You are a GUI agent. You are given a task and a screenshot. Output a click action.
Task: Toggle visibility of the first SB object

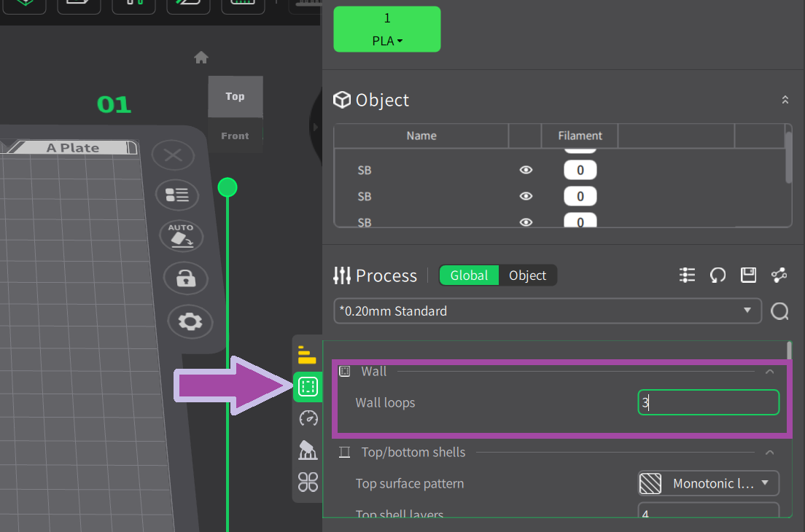[526, 170]
